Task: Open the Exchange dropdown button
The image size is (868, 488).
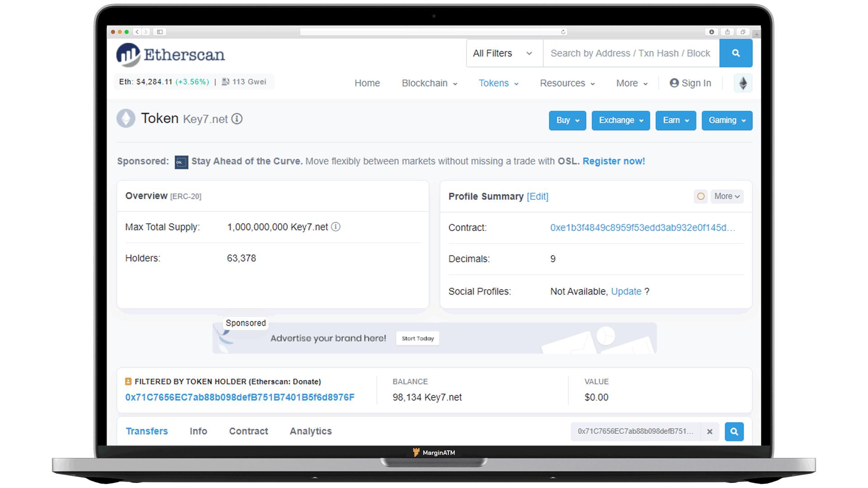Action: (x=621, y=120)
